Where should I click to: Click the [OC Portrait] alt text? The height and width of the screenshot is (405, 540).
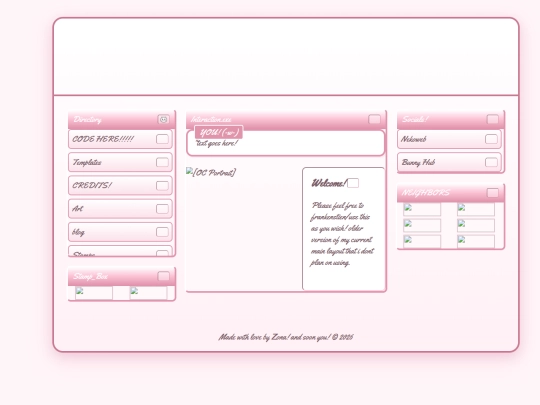[x=214, y=172]
